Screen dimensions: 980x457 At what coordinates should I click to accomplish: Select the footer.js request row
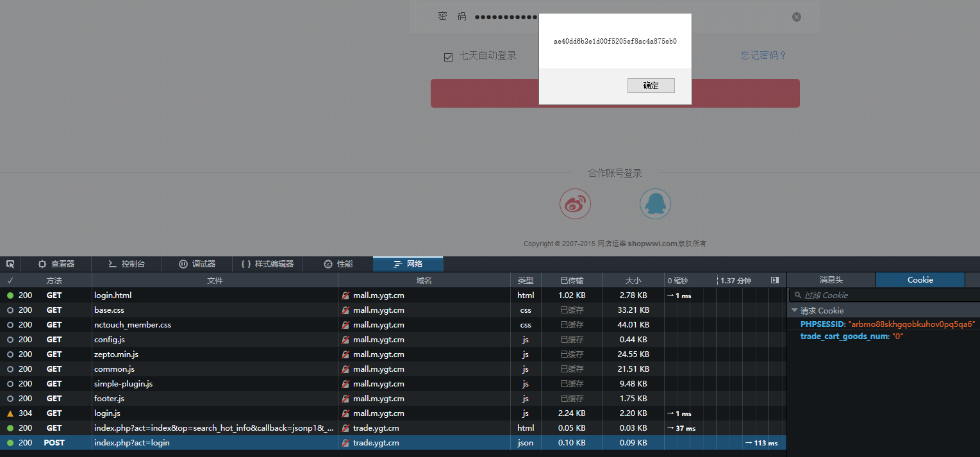tap(393, 399)
